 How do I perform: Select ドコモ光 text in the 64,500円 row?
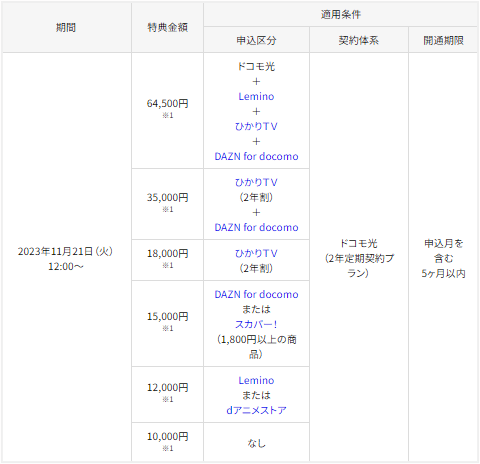tap(256, 66)
